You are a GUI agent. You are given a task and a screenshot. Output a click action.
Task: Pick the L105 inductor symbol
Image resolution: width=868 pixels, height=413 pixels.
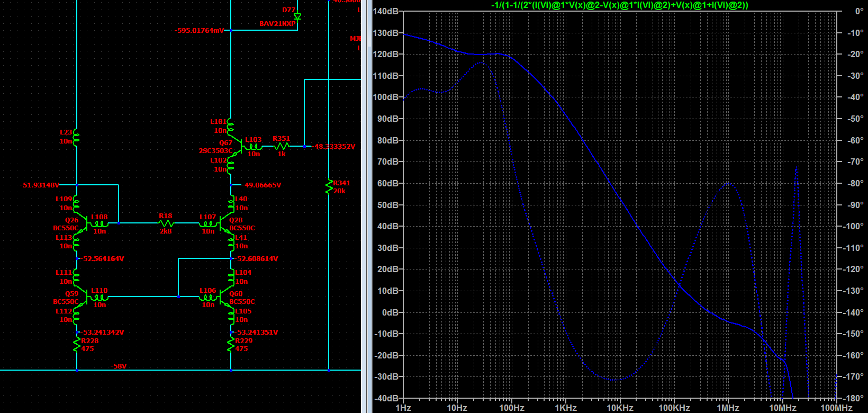231,316
